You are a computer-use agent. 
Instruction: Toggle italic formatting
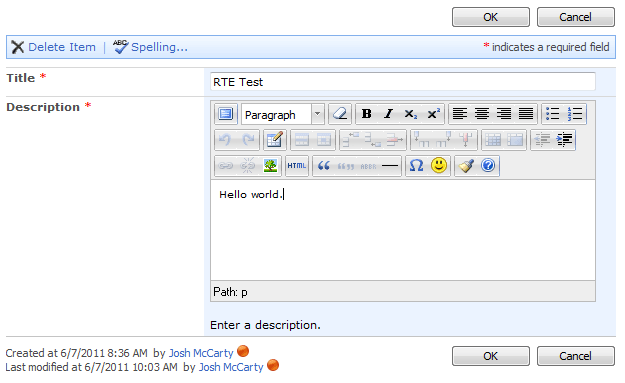tap(388, 114)
